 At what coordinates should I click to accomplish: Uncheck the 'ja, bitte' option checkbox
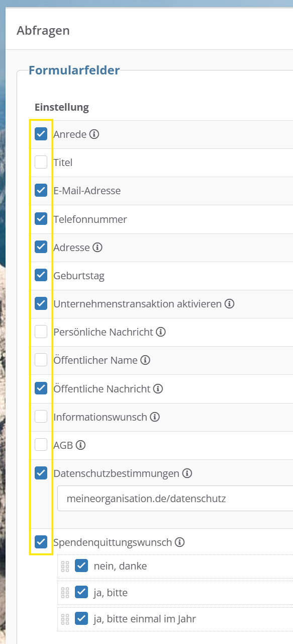point(81,593)
